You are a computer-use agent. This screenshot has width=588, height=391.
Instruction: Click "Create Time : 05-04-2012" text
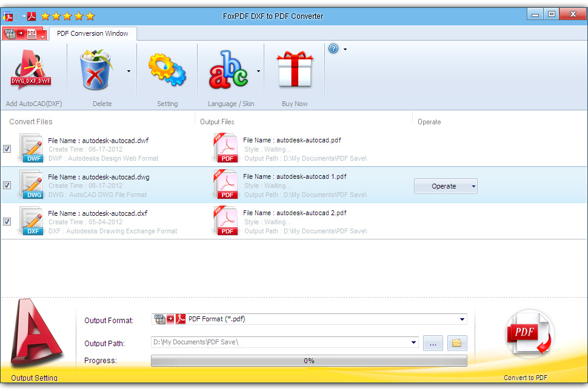tap(85, 222)
